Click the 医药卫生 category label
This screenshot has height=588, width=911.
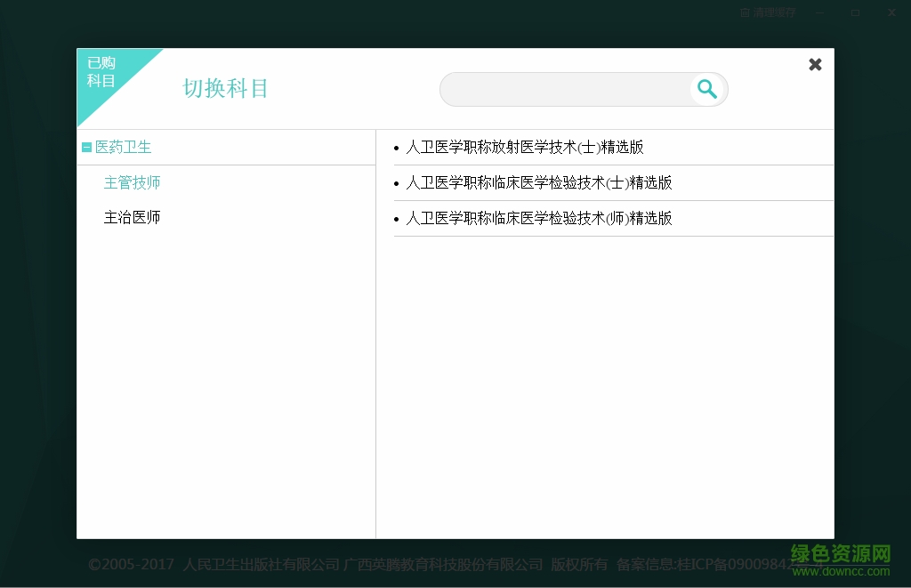pyautogui.click(x=124, y=147)
